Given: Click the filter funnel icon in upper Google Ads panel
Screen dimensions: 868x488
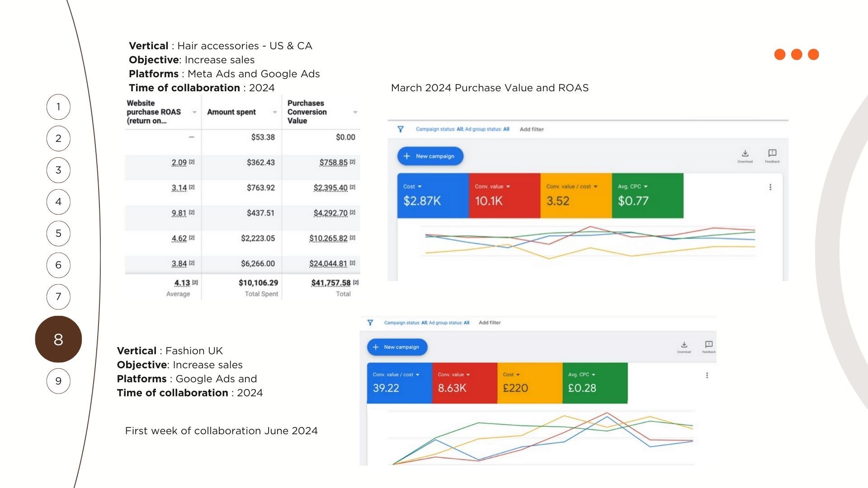Looking at the screenshot, I should 400,129.
